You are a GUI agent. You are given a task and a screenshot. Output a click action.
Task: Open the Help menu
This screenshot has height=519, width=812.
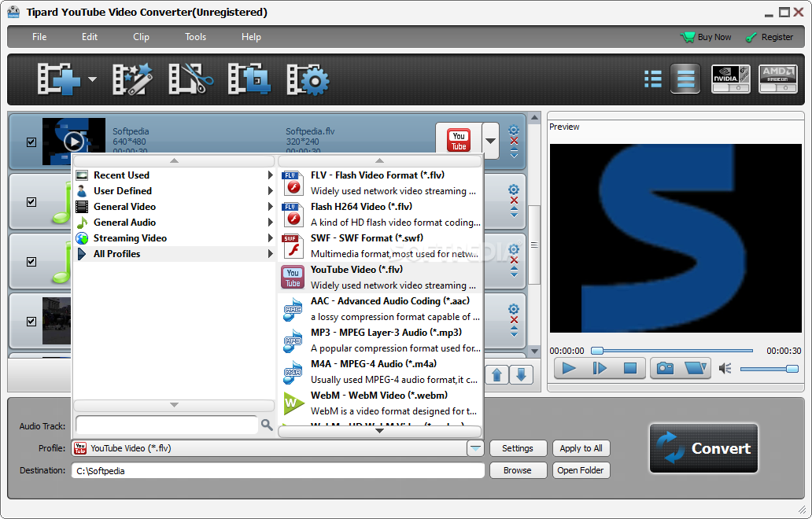coord(251,37)
